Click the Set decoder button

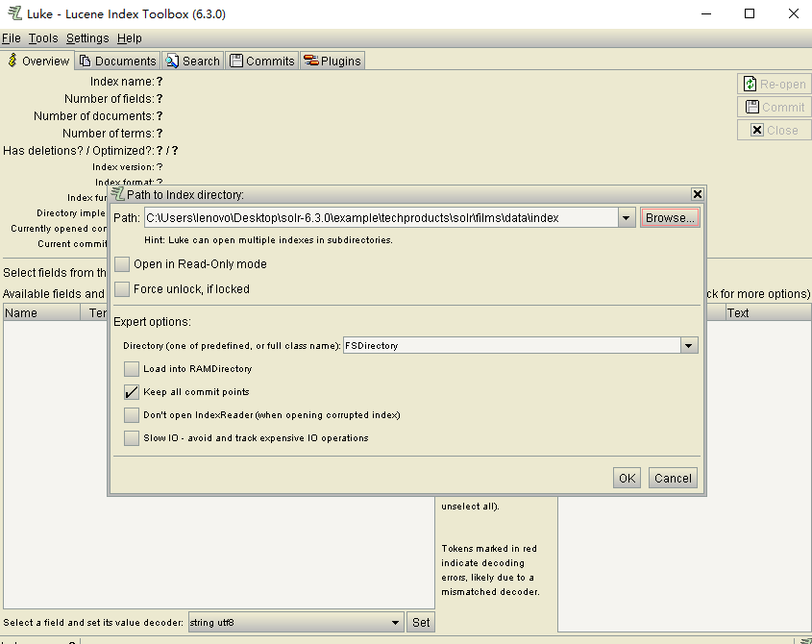point(421,622)
